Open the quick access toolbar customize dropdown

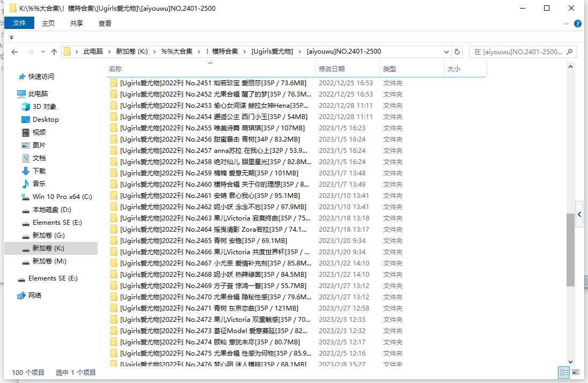click(x=12, y=38)
